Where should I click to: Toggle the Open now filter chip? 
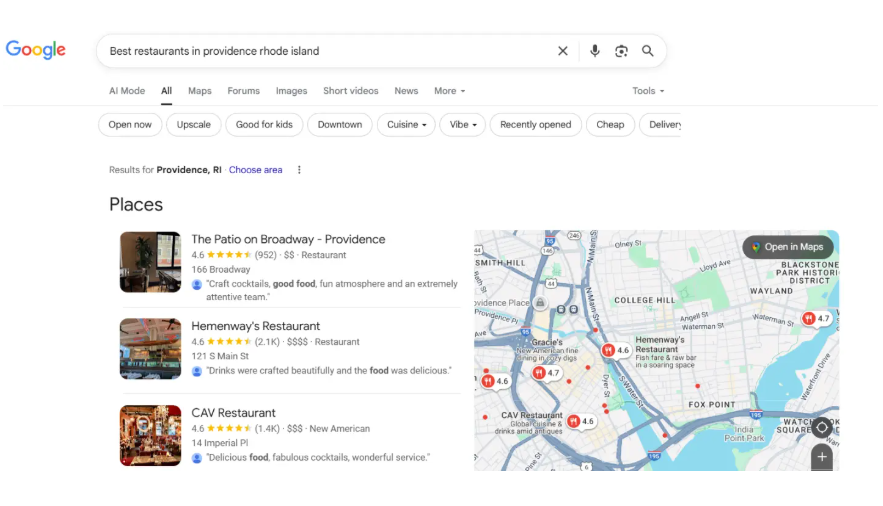click(130, 125)
